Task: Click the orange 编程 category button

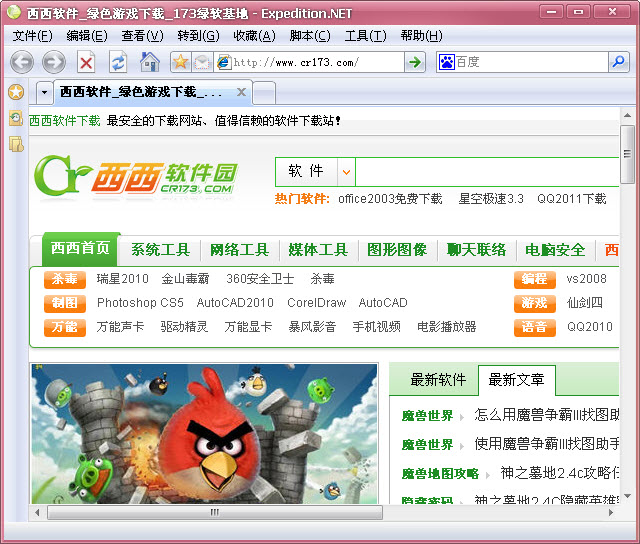Action: tap(534, 279)
